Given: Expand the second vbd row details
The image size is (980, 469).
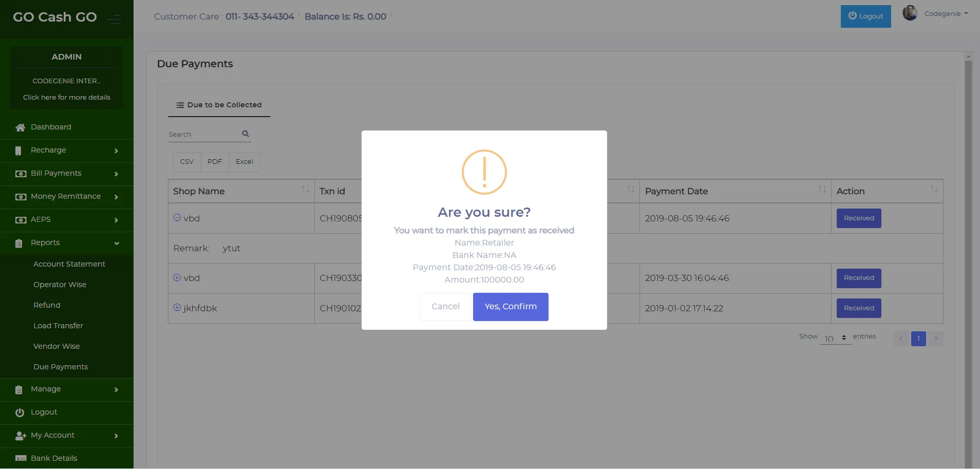Looking at the screenshot, I should coord(177,277).
